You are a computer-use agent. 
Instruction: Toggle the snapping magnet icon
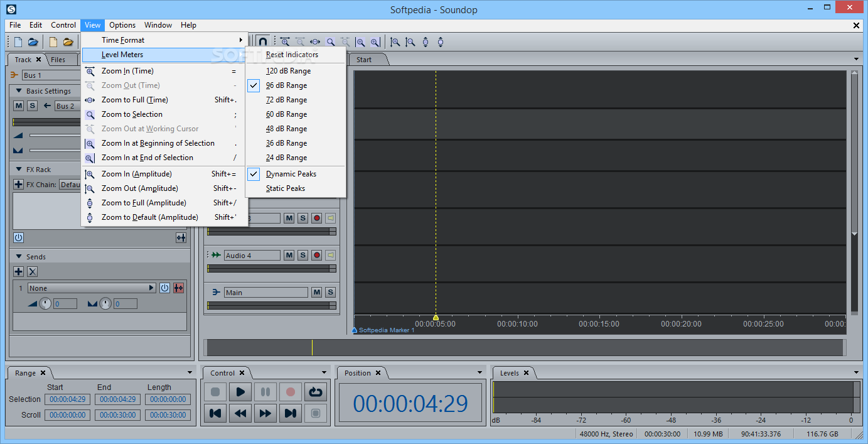tap(263, 42)
